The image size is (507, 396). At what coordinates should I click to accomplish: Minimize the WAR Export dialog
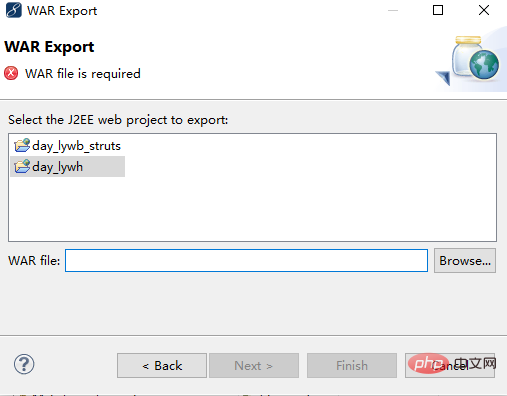coord(393,10)
